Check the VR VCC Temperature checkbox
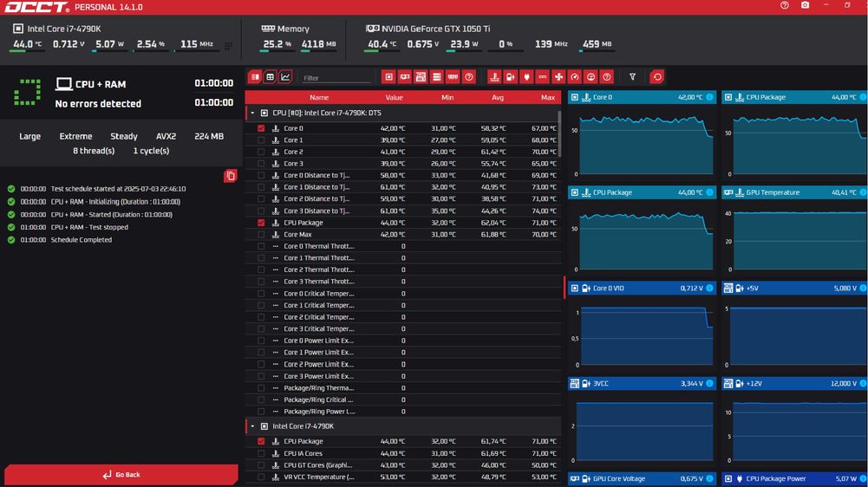This screenshot has width=868, height=487. [x=261, y=477]
